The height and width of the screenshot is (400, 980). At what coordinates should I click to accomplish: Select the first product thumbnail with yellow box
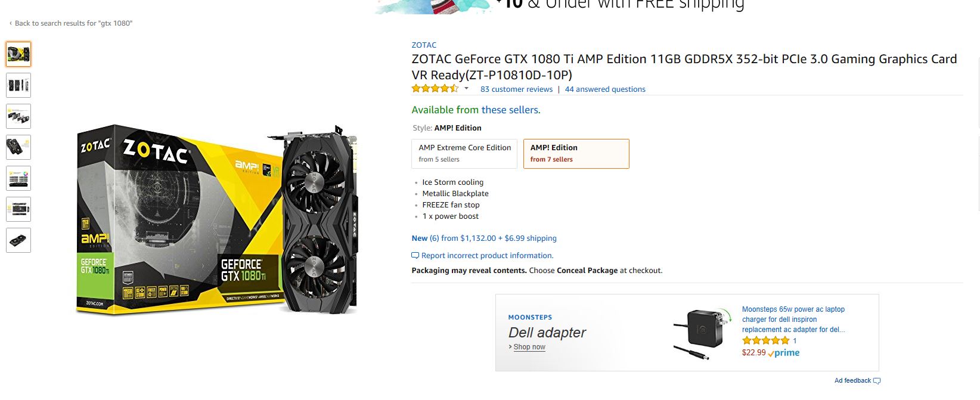tap(18, 54)
